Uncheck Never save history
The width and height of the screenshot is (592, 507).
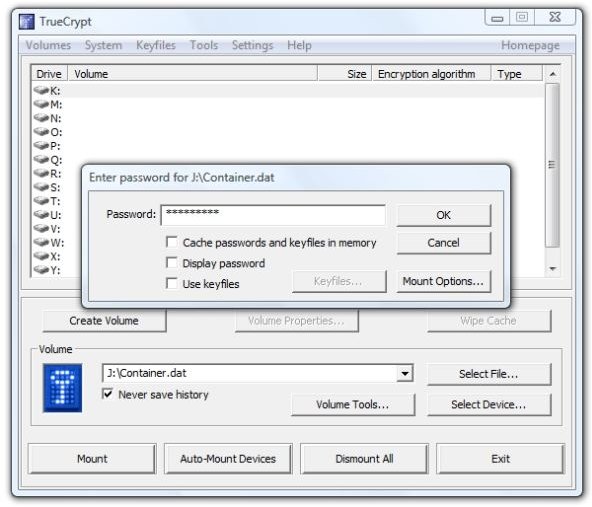108,394
